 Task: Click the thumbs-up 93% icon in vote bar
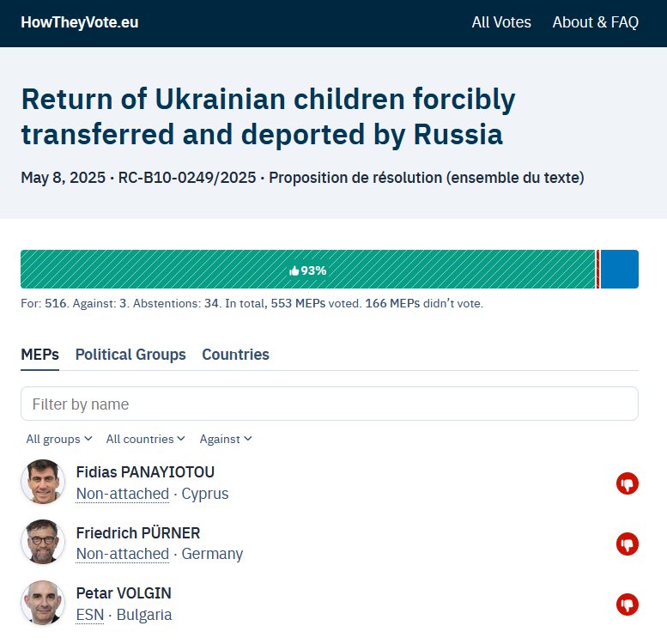[x=294, y=270]
